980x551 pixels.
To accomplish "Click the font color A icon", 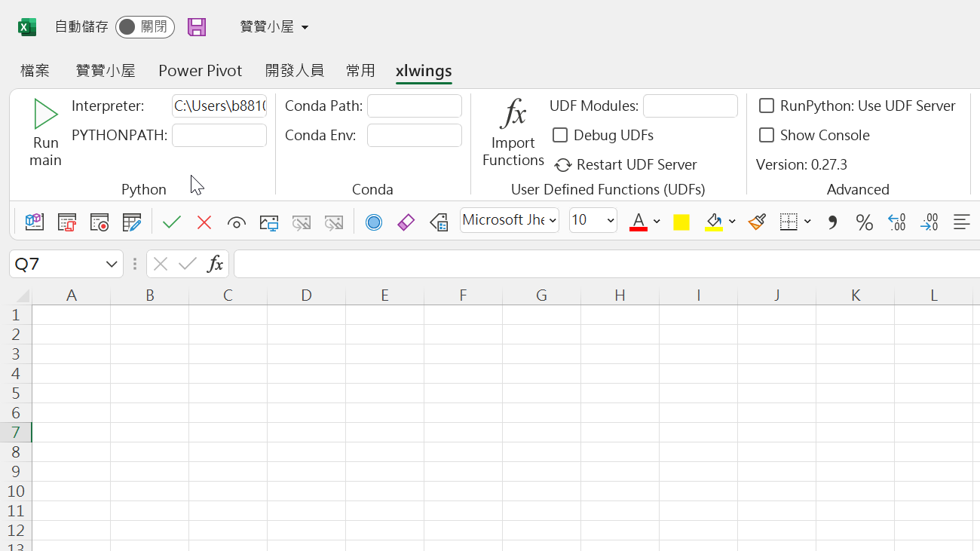I will click(x=639, y=222).
